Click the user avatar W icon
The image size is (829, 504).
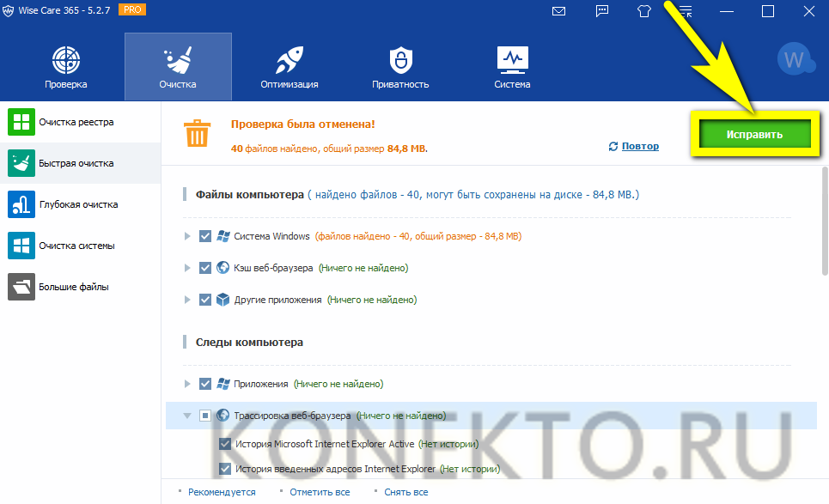tap(794, 59)
